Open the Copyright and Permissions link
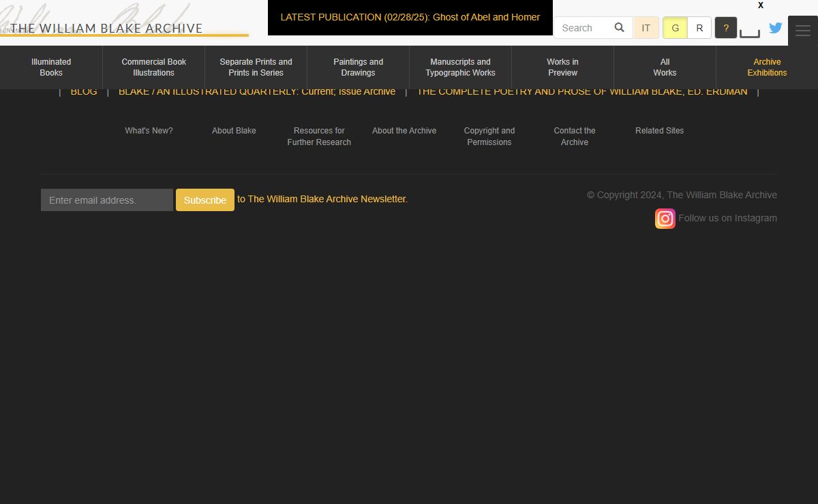Image resolution: width=818 pixels, height=504 pixels. click(x=489, y=136)
